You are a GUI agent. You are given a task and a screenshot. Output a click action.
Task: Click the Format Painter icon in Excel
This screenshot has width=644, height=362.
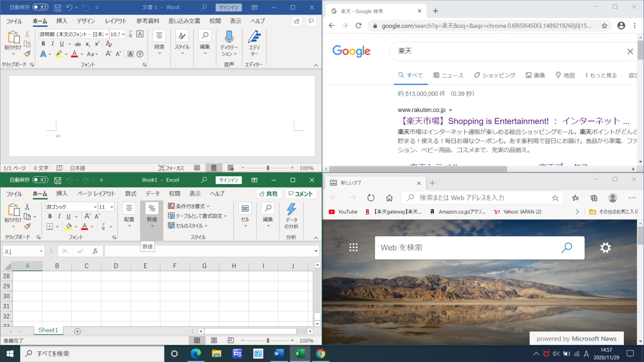(x=26, y=226)
